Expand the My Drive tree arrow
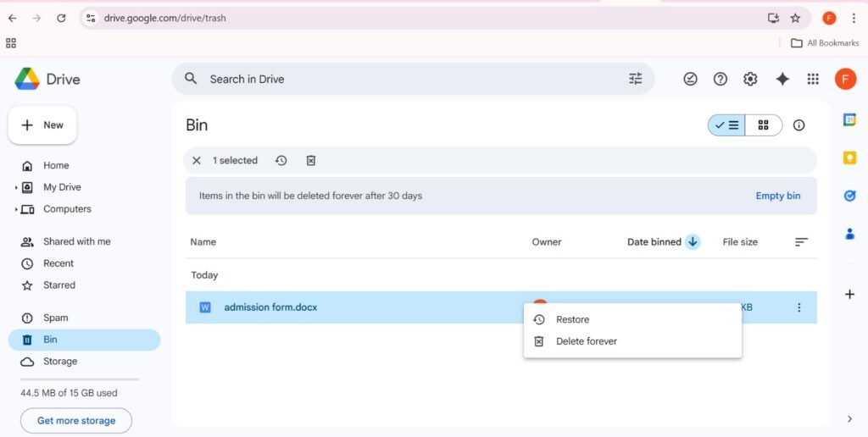Viewport: 868px width, 437px height. pos(16,187)
